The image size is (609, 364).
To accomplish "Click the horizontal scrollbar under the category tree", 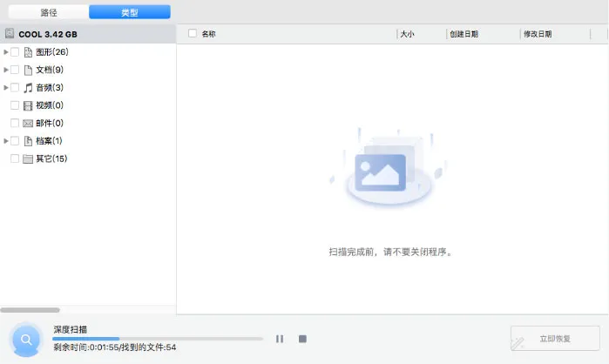I will [30, 310].
